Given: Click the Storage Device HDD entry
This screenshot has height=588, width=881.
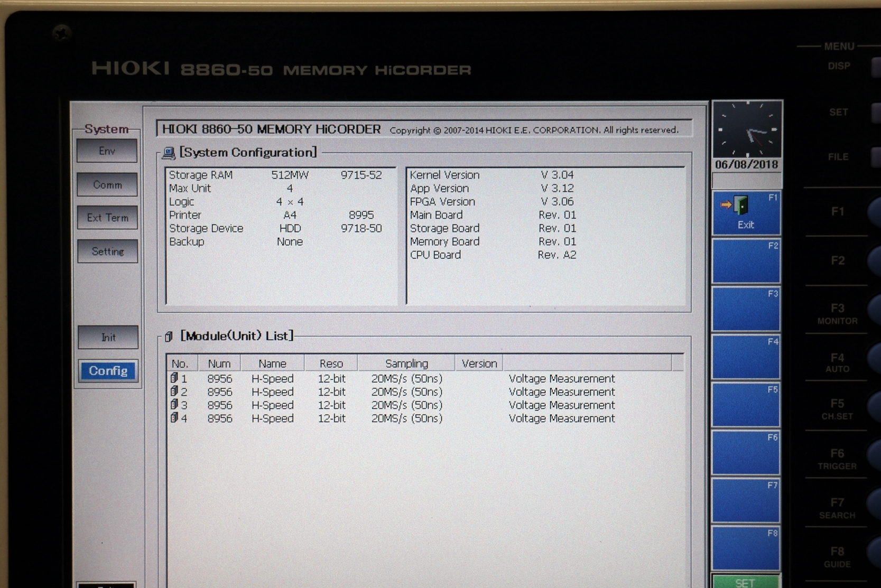Looking at the screenshot, I should pyautogui.click(x=275, y=228).
